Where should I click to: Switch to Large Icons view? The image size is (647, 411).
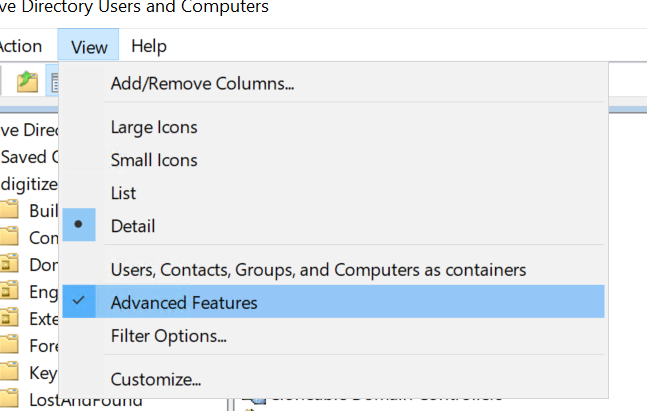click(154, 128)
